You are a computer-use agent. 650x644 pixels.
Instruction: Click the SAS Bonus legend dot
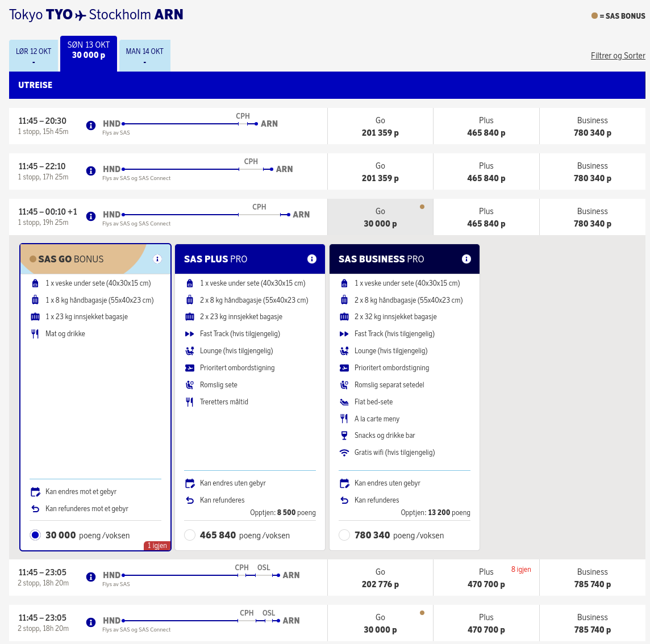(x=594, y=16)
